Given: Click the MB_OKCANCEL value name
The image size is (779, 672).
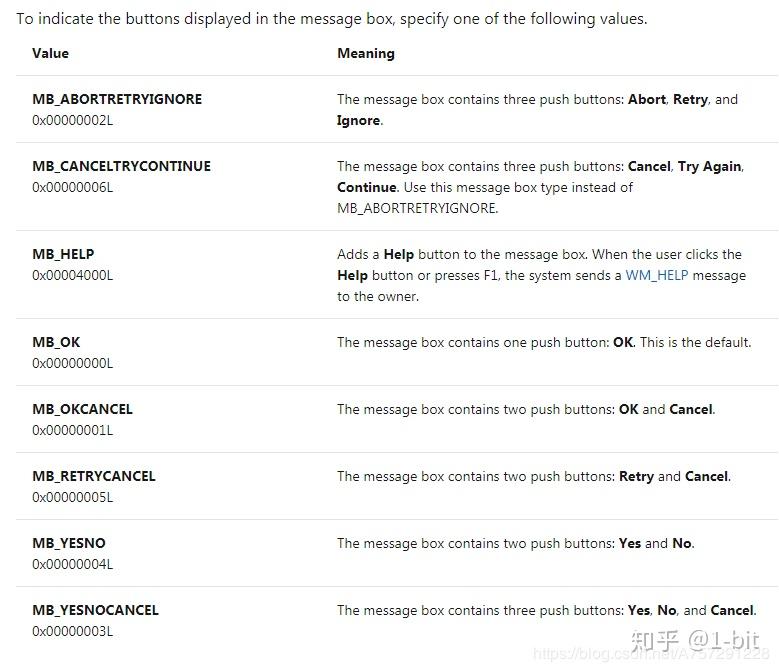Looking at the screenshot, I should click(x=82, y=409).
